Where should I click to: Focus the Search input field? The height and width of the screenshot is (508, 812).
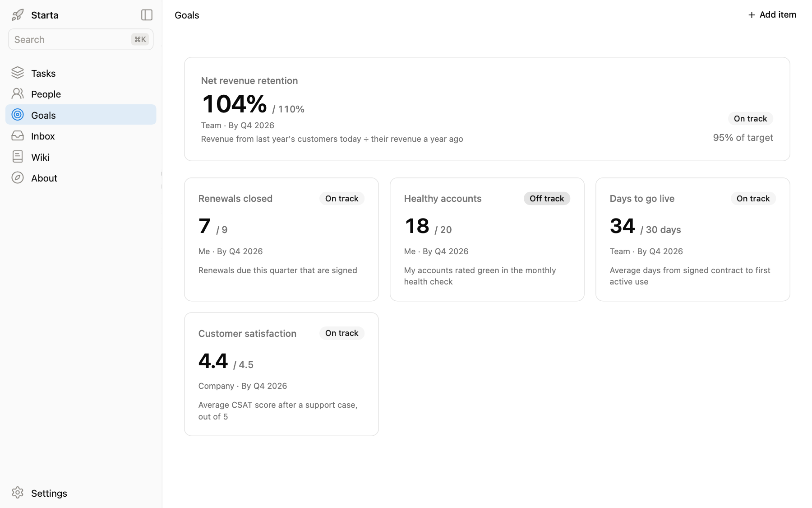81,39
